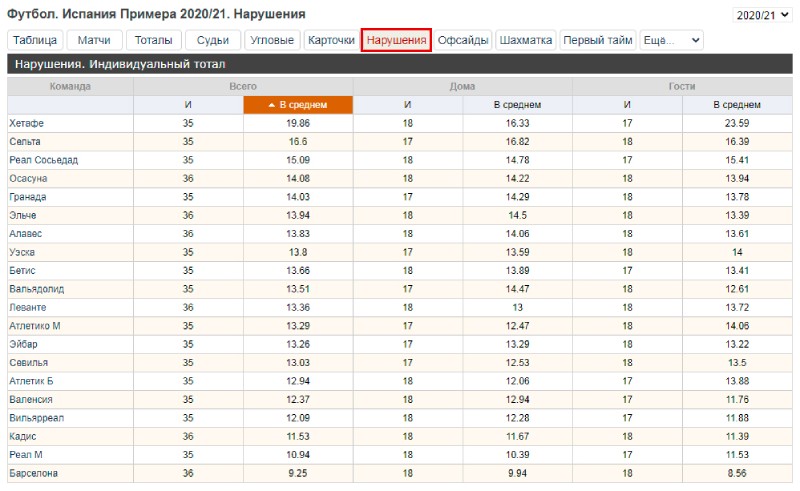Select the Гранада team
Screen dimensions: 800x491
coord(28,197)
